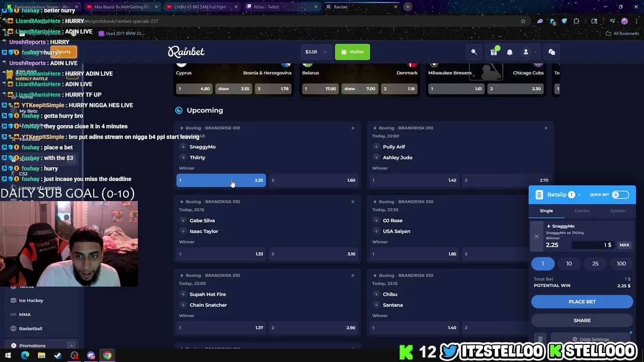Viewport: 644px width, 362px height.
Task: Select Pully Arif odds 1.42
Action: click(414, 180)
